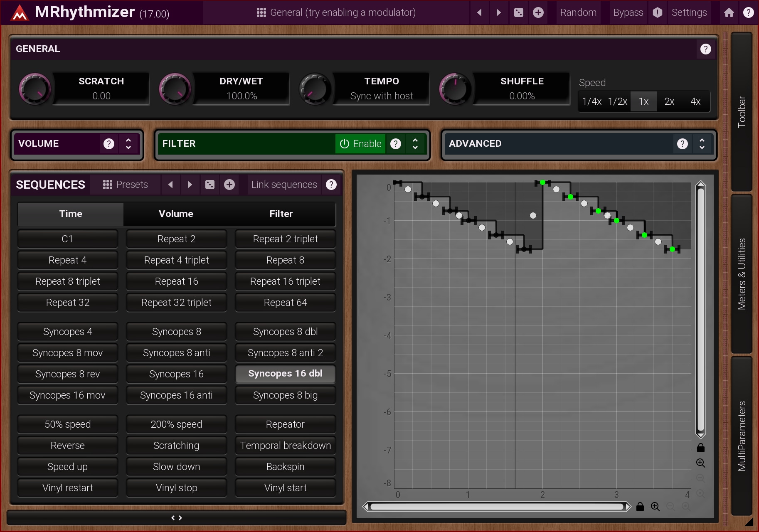This screenshot has width=759, height=532.
Task: Expand the Volume panel
Action: coord(128,144)
